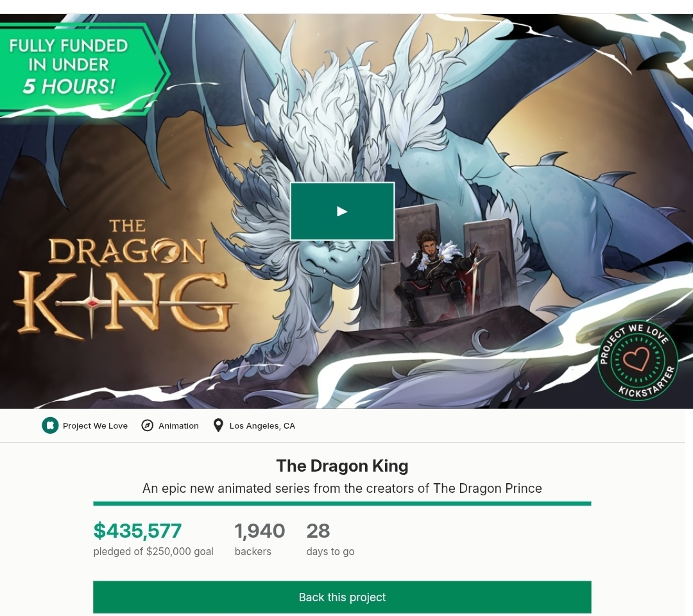Viewport: 693px width, 616px height.
Task: Click the $435,577 pledged amount
Action: pyautogui.click(x=137, y=531)
